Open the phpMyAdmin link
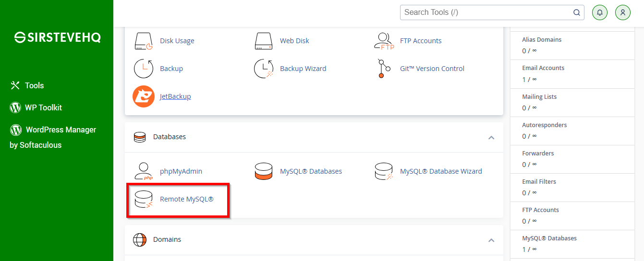The width and height of the screenshot is (644, 261). [181, 171]
